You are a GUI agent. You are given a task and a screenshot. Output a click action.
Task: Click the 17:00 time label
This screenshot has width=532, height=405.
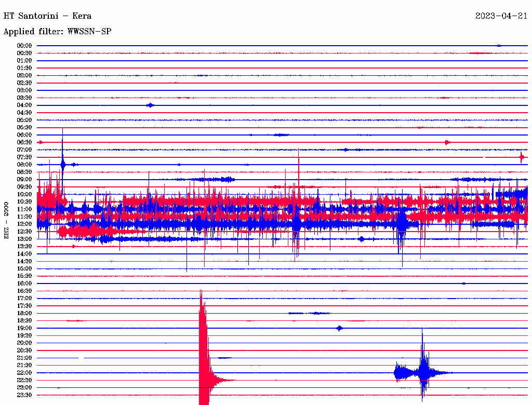[x=24, y=299]
